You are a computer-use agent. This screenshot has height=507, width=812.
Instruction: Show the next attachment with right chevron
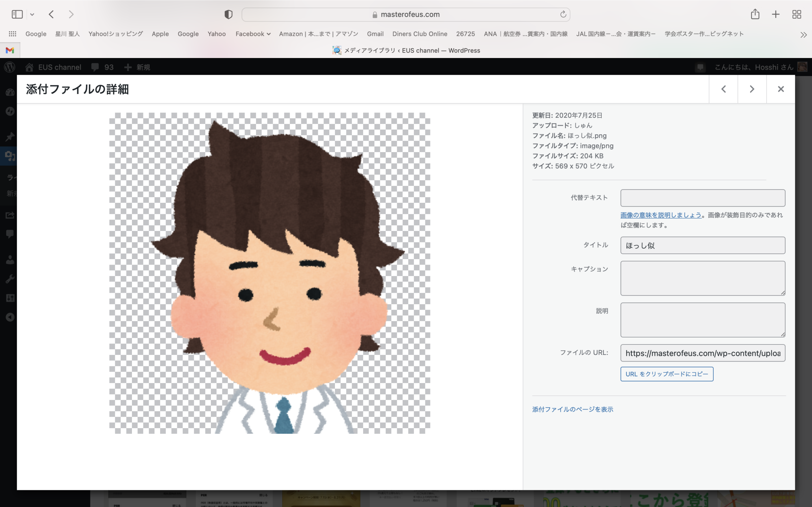pyautogui.click(x=752, y=89)
